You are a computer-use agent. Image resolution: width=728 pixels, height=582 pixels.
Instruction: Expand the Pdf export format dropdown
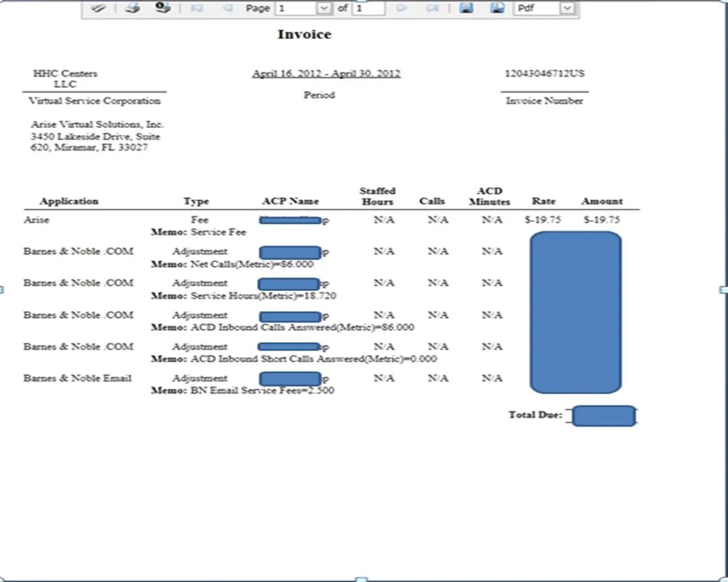(567, 8)
